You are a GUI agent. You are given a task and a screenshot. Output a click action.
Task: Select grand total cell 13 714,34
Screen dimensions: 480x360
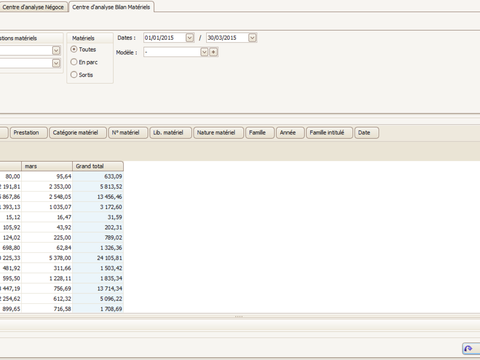(x=98, y=289)
